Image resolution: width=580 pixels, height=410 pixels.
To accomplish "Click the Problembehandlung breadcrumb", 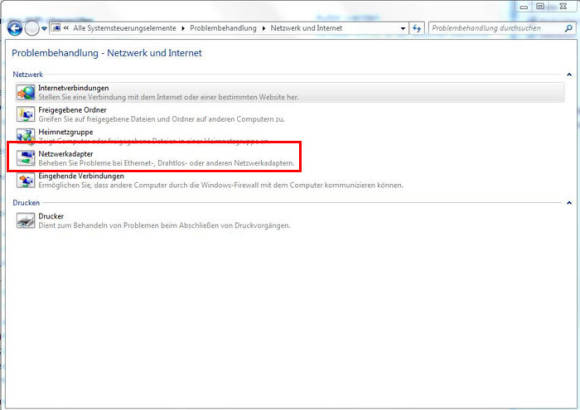I will pyautogui.click(x=223, y=28).
